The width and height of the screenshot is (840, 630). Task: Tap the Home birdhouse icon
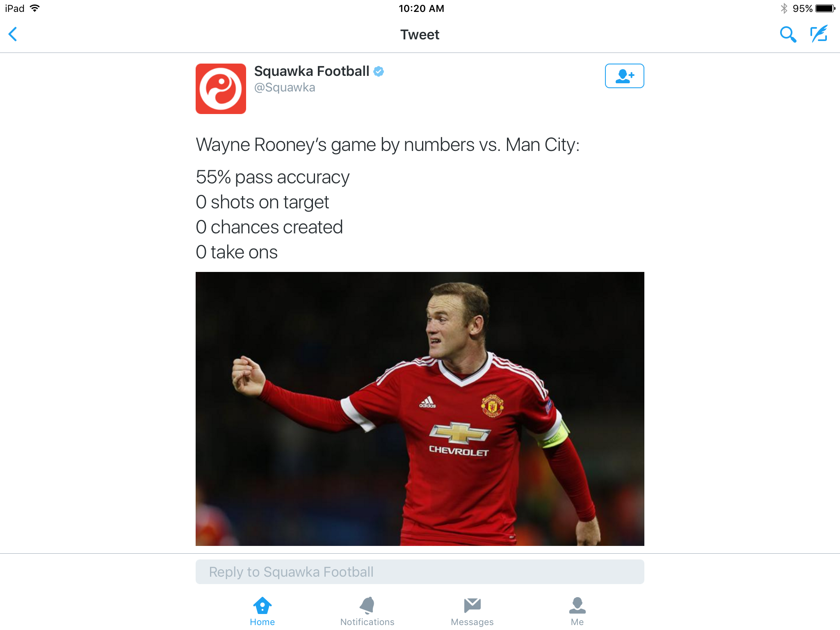tap(262, 605)
